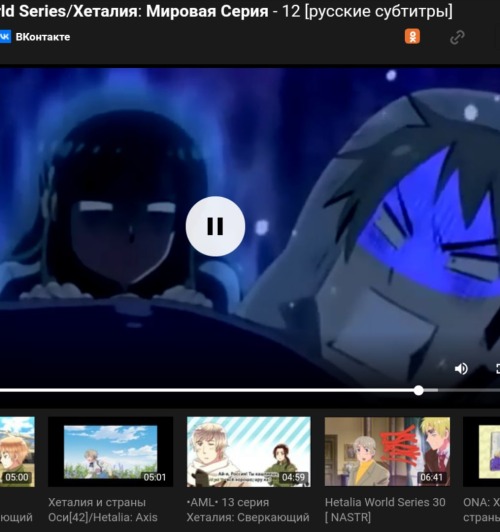Mute the video with the speaker icon
Image resolution: width=500 pixels, height=532 pixels.
(461, 369)
